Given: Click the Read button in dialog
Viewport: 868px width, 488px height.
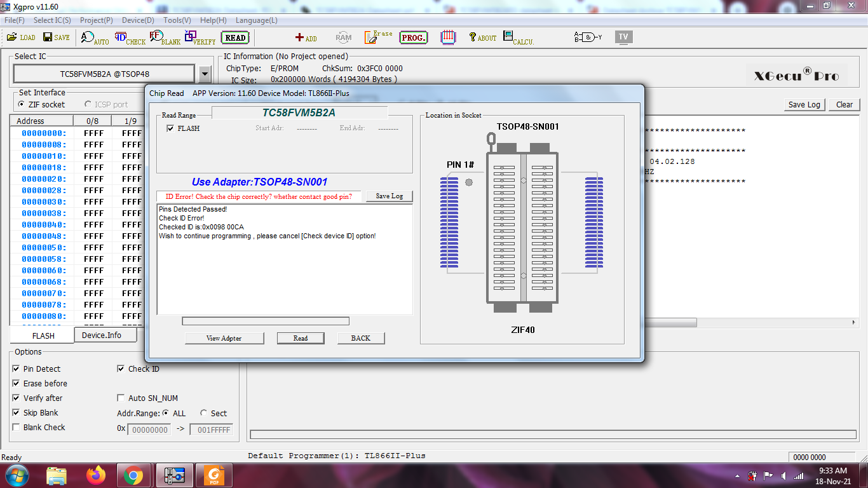Looking at the screenshot, I should point(300,338).
